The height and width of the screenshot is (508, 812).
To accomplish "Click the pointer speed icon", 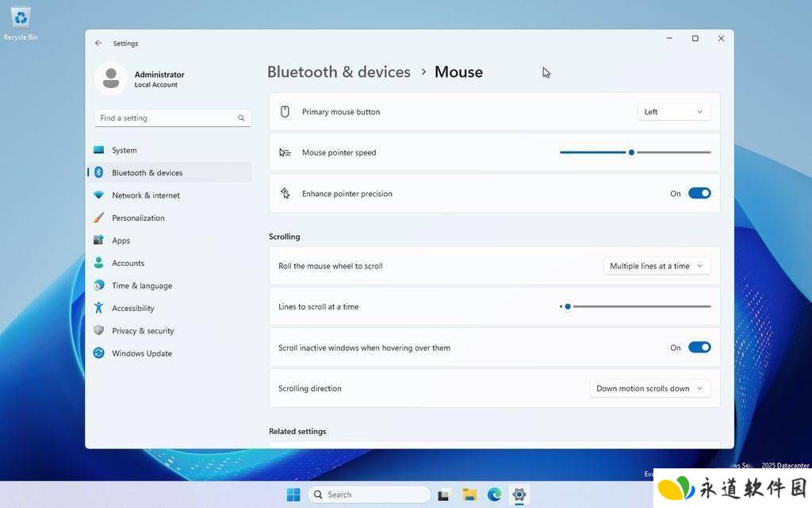I will (x=285, y=152).
